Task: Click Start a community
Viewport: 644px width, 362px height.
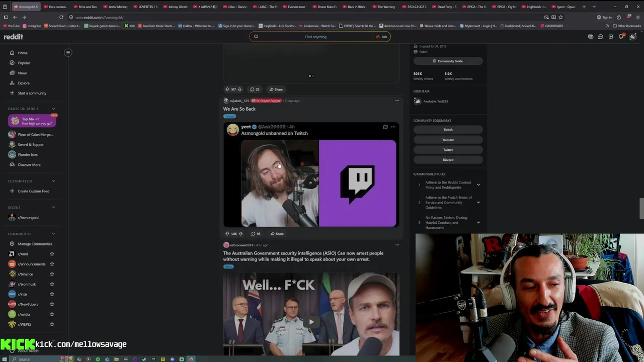Action: click(32, 93)
